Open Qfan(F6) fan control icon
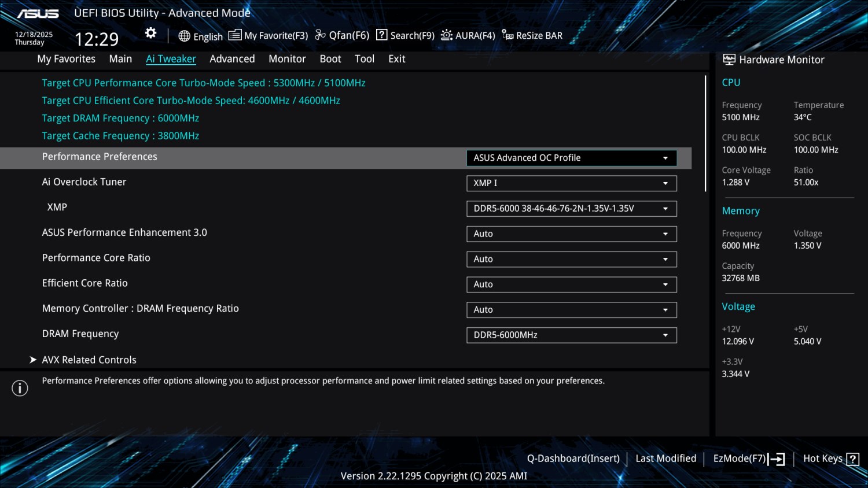 point(320,35)
